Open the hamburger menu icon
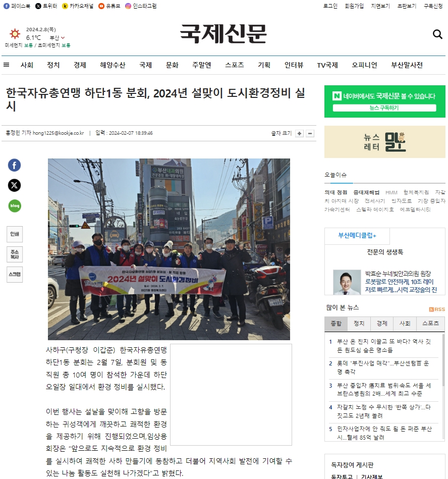 click(x=6, y=65)
